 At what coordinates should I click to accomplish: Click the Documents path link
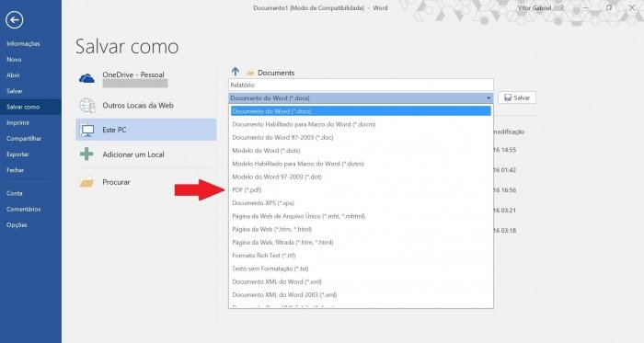point(276,73)
